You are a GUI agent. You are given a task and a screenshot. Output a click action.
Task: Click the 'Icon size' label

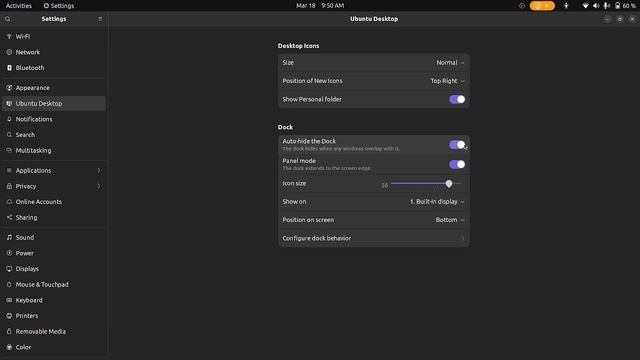[294, 183]
